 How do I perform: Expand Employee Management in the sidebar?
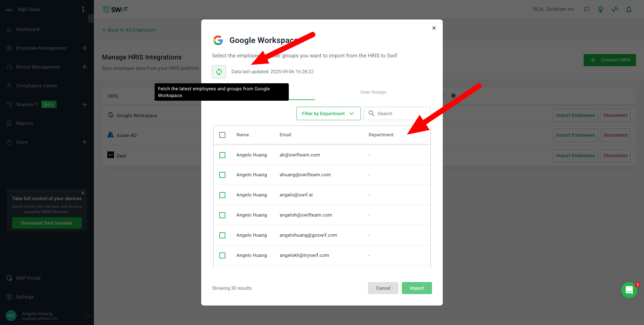pos(85,48)
